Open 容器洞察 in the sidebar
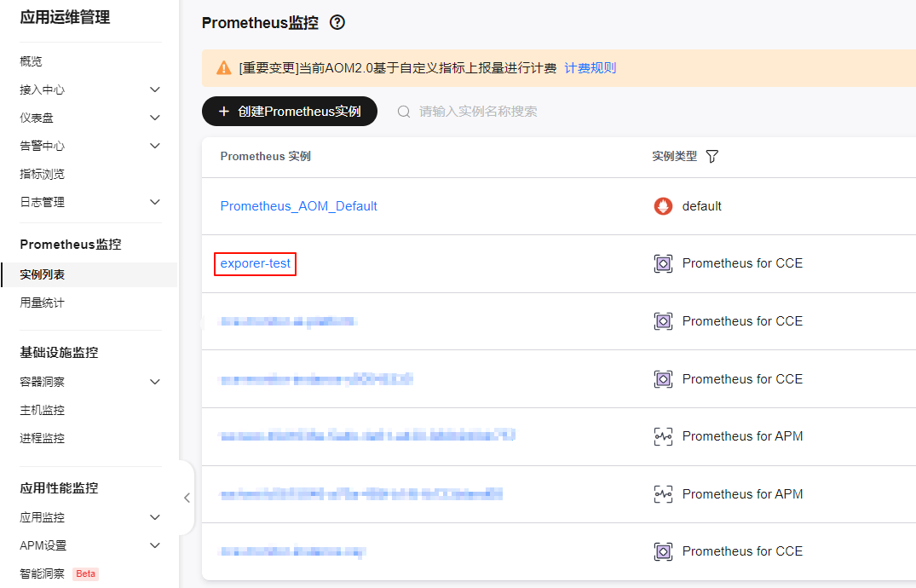This screenshot has width=916, height=588. pos(42,382)
